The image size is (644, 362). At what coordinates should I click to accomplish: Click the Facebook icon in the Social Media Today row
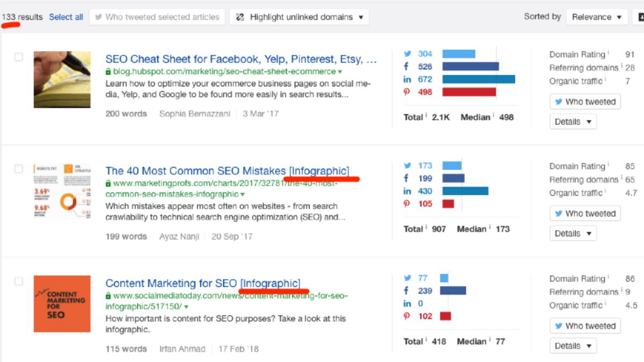[x=407, y=291]
